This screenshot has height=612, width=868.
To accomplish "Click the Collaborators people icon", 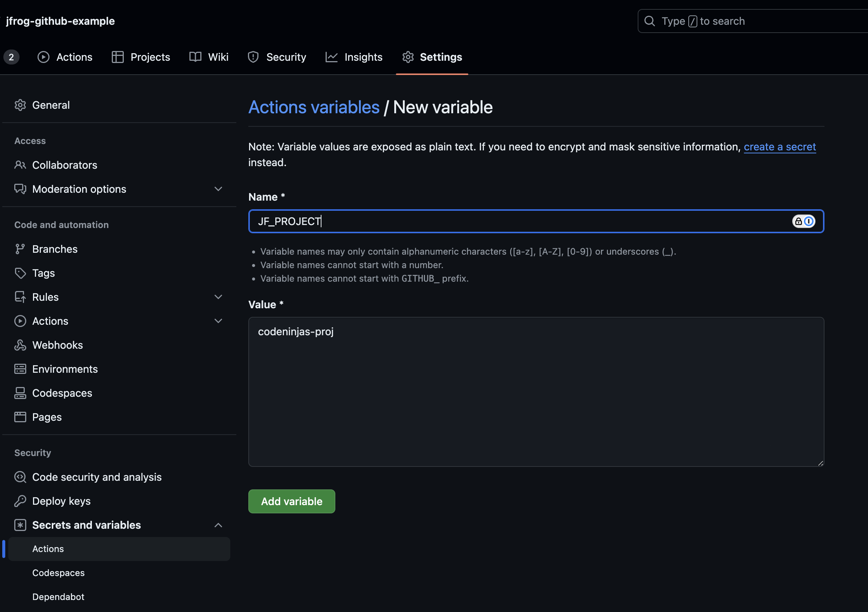I will (20, 165).
